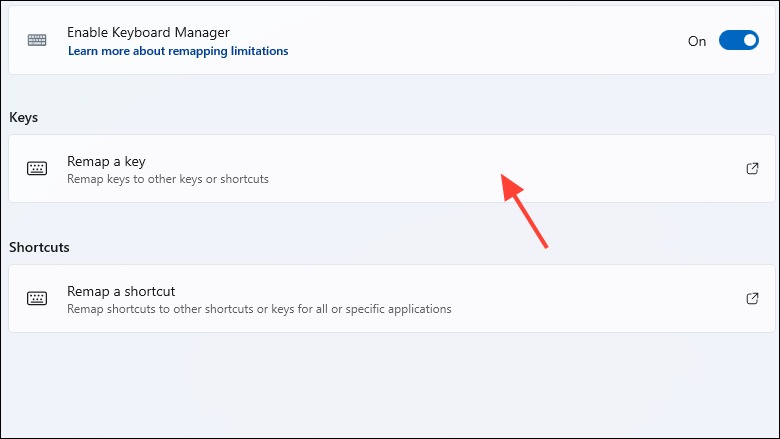Click the Enable Keyboard Manager label
The height and width of the screenshot is (439, 780).
click(x=148, y=32)
